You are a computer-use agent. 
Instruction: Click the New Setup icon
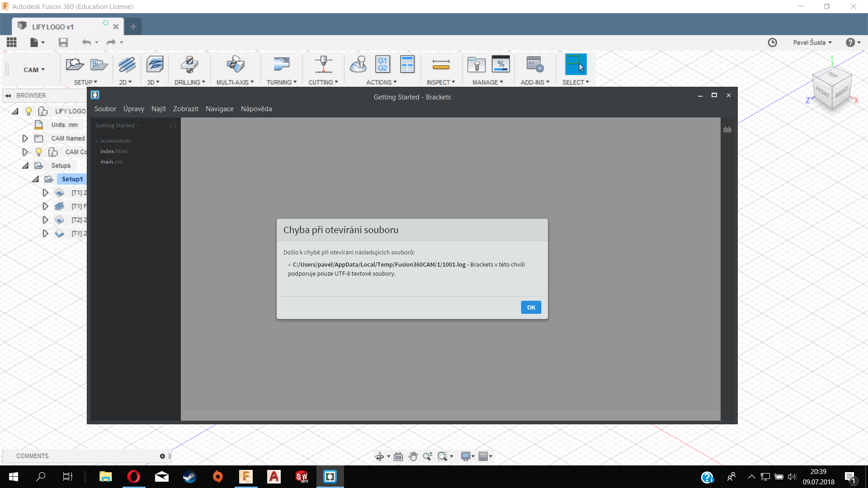[x=75, y=64]
